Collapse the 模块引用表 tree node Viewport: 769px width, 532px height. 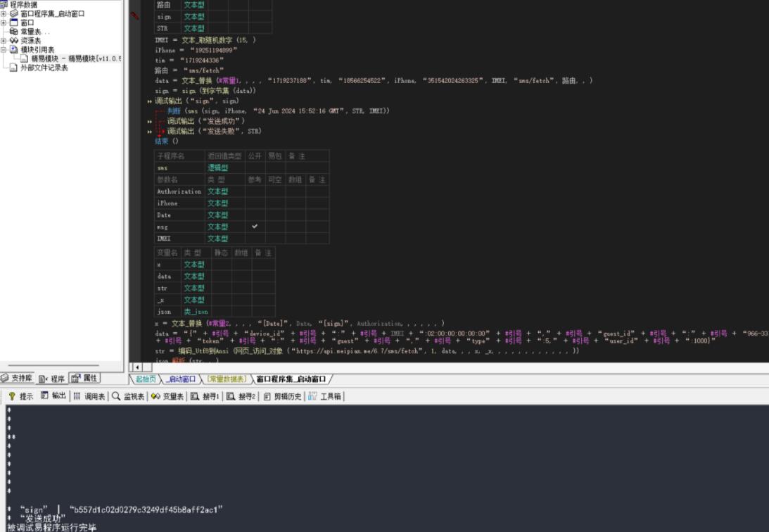4,49
